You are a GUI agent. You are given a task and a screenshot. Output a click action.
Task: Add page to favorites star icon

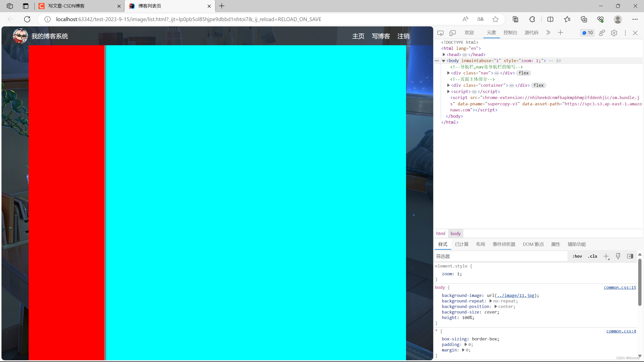495,19
